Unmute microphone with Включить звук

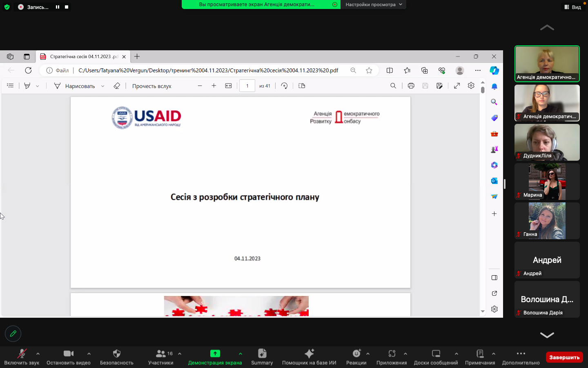(x=22, y=354)
